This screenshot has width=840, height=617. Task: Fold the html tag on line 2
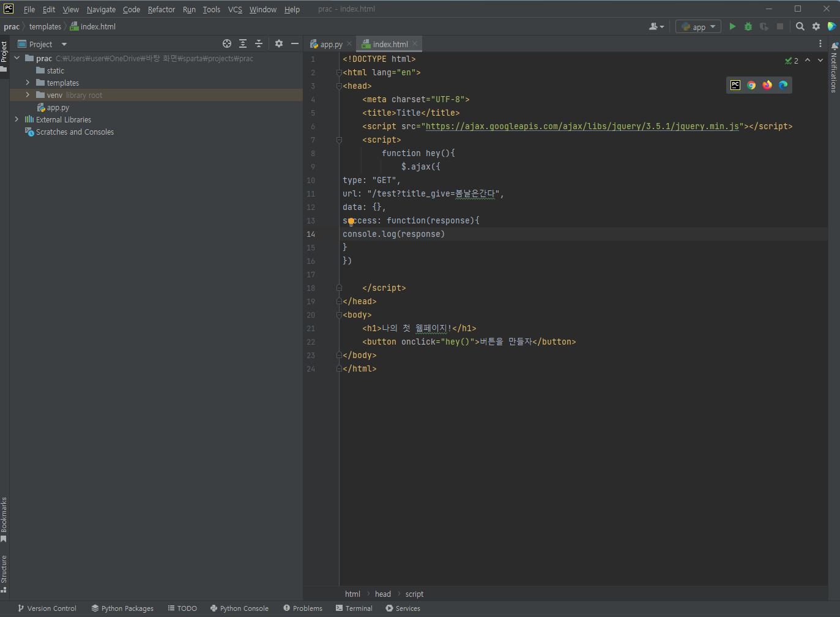[339, 72]
